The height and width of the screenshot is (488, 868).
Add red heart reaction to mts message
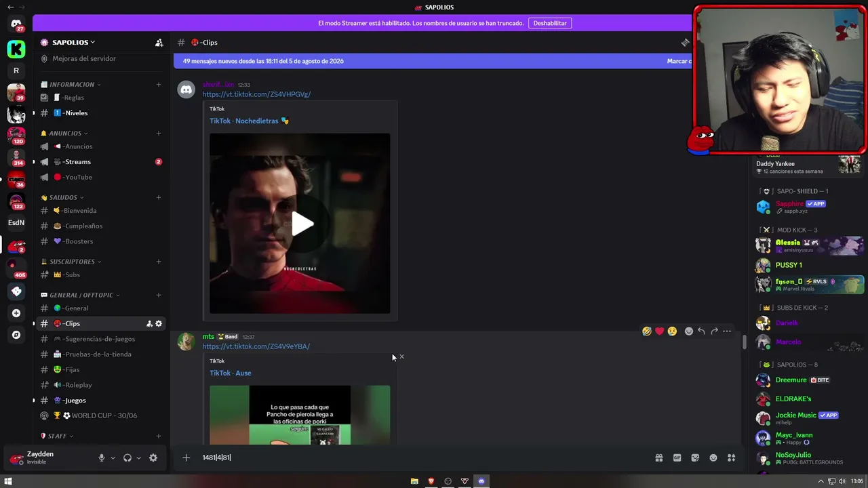point(659,331)
